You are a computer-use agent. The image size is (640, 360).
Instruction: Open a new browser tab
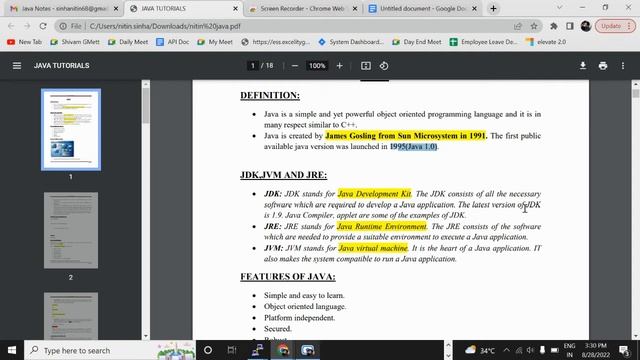[x=493, y=8]
